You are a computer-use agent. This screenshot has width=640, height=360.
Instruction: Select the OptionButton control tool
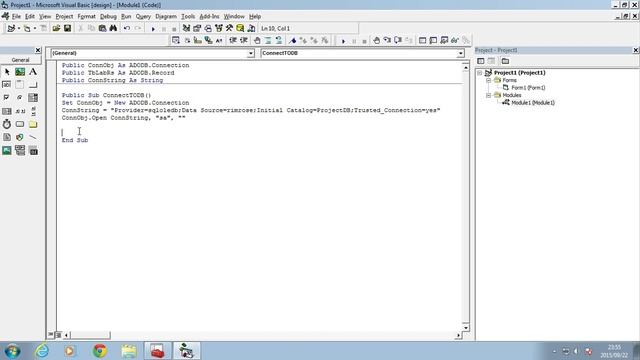point(20,98)
